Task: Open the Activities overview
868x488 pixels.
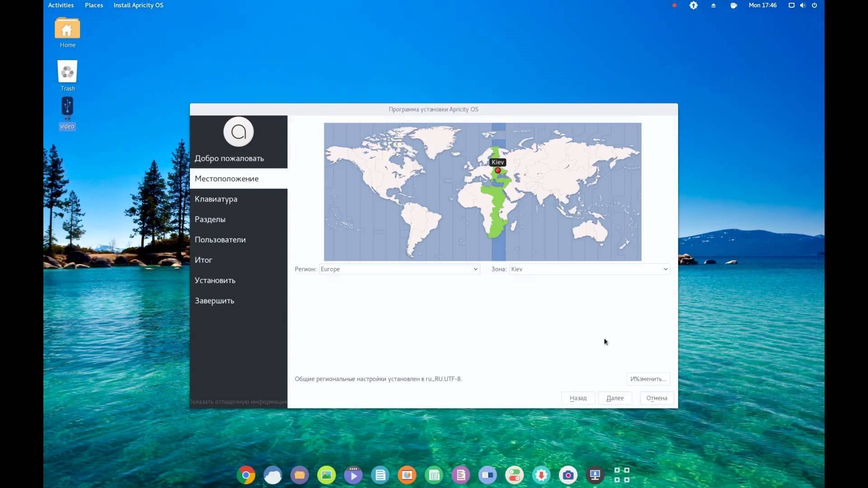Action: coord(61,5)
